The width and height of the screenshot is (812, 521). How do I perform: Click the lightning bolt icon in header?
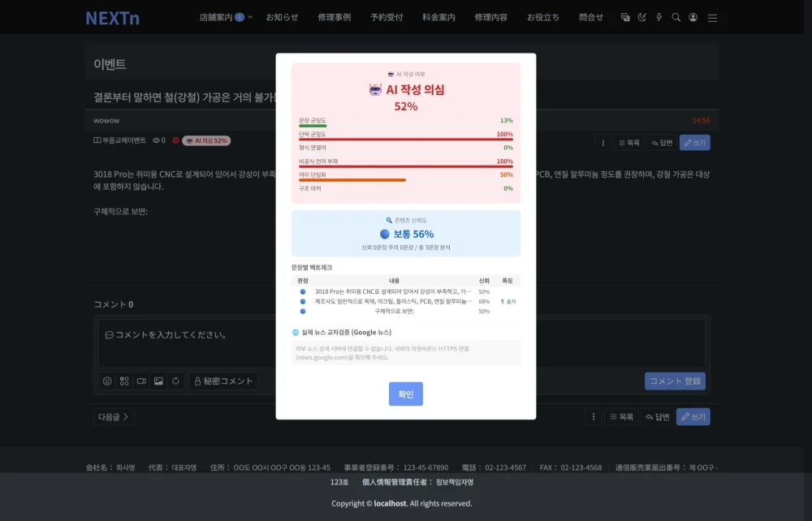click(x=659, y=17)
